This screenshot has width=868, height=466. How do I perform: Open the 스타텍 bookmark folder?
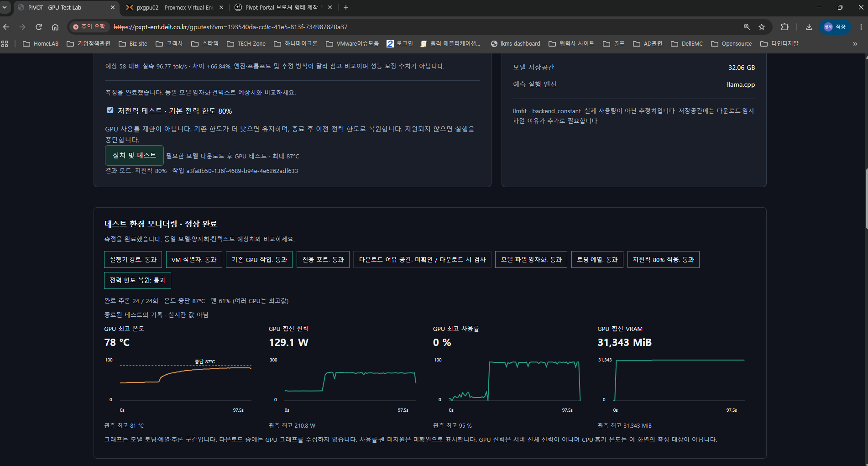coord(205,44)
